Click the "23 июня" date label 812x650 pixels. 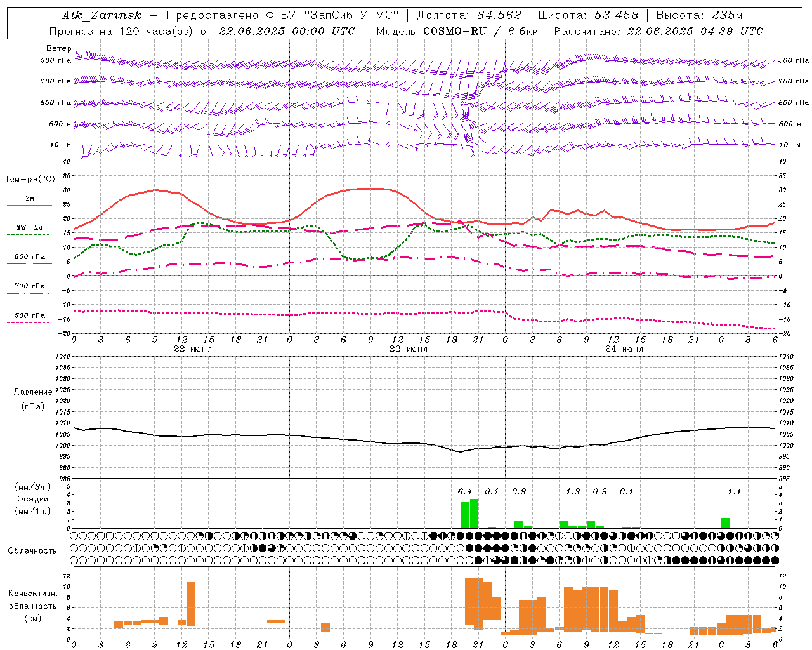pyautogui.click(x=409, y=348)
